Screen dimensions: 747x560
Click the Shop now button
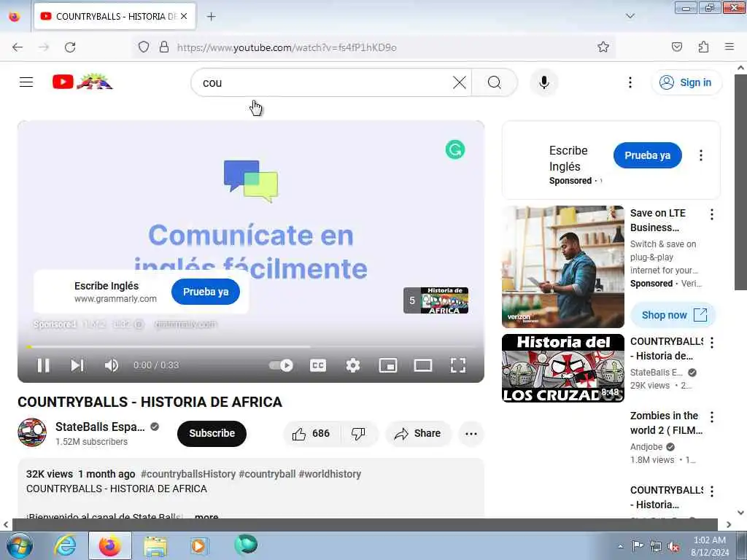[x=673, y=315]
